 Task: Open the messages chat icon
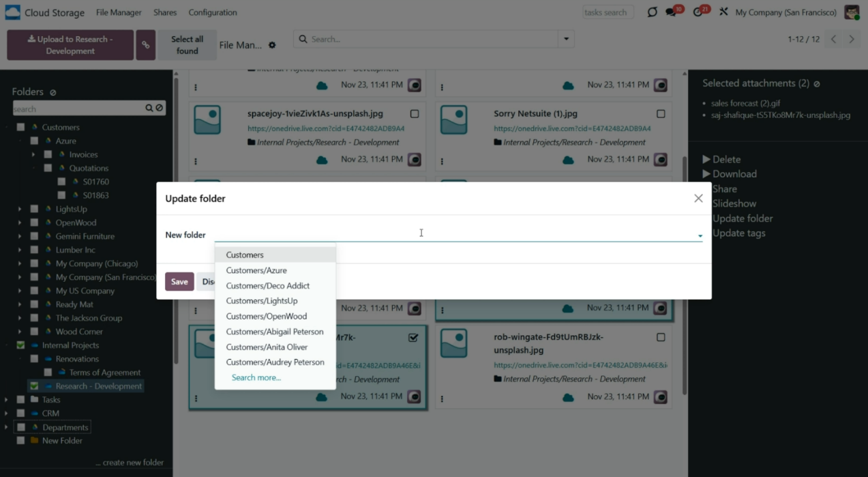point(671,12)
